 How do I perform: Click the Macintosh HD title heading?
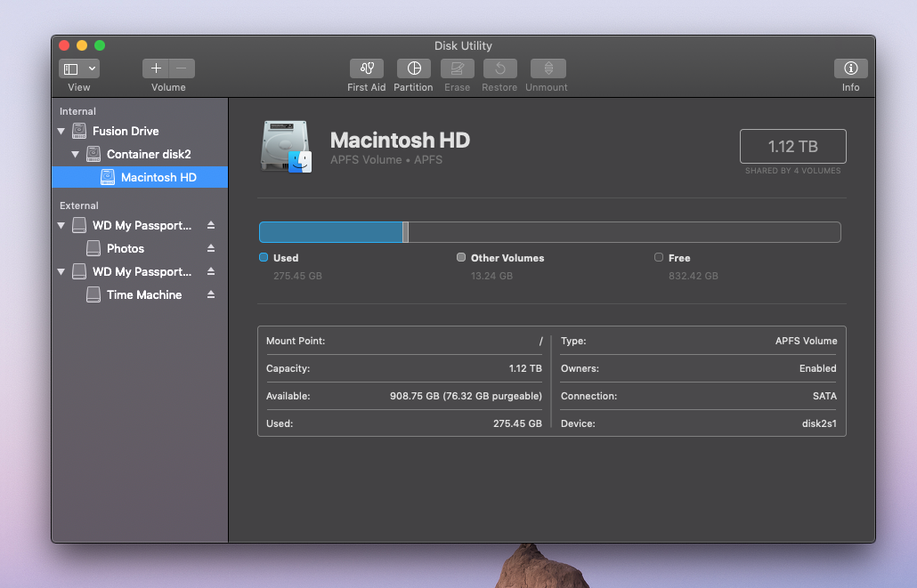pyautogui.click(x=400, y=141)
